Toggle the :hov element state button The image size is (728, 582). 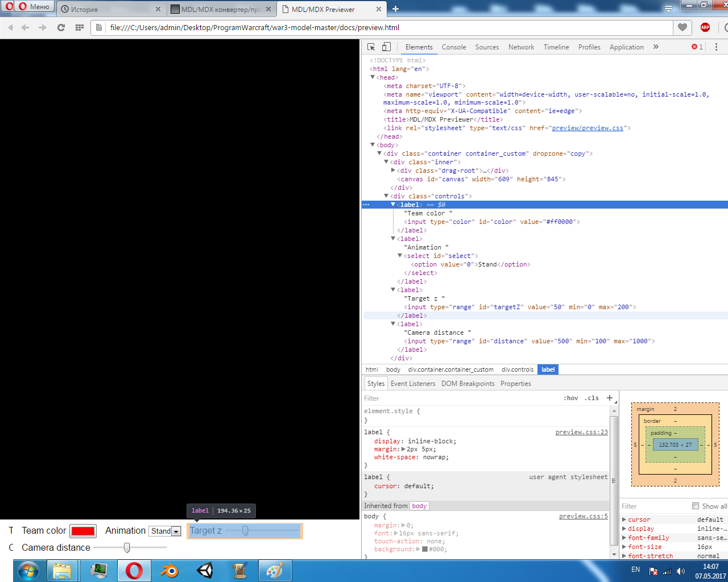(x=571, y=398)
